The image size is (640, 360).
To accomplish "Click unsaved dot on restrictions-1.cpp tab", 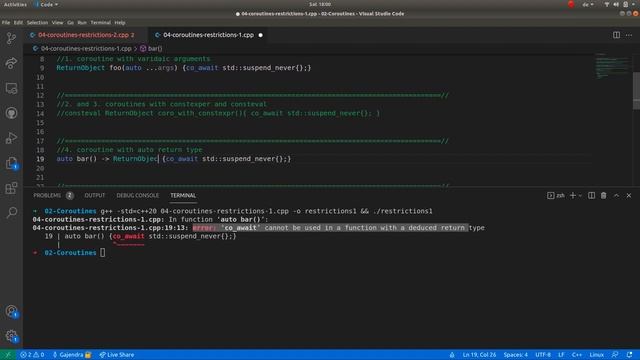I will (260, 35).
